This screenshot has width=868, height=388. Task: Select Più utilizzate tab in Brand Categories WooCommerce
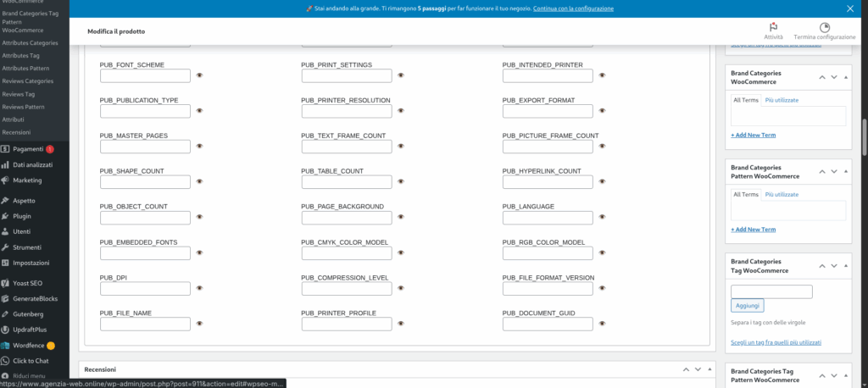782,100
